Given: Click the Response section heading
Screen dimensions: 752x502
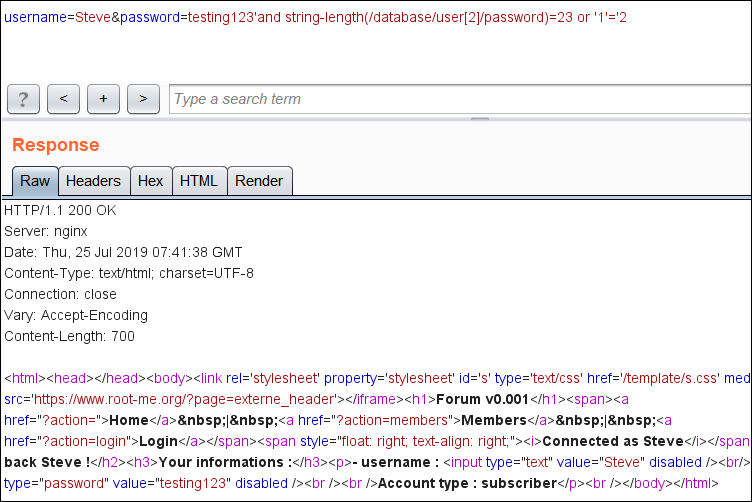Looking at the screenshot, I should tap(56, 145).
